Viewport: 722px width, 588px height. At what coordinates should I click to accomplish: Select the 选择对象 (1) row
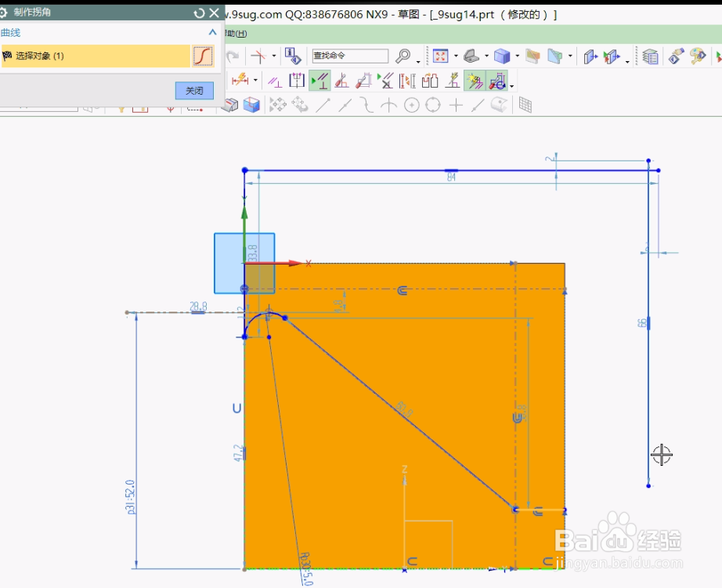point(96,56)
